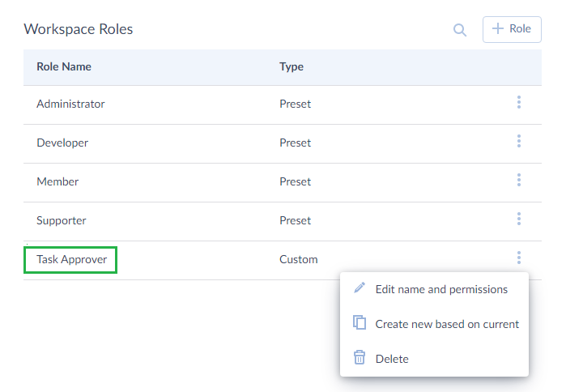
Task: Click the kebab menu icon for Task Approver
Action: click(x=519, y=258)
